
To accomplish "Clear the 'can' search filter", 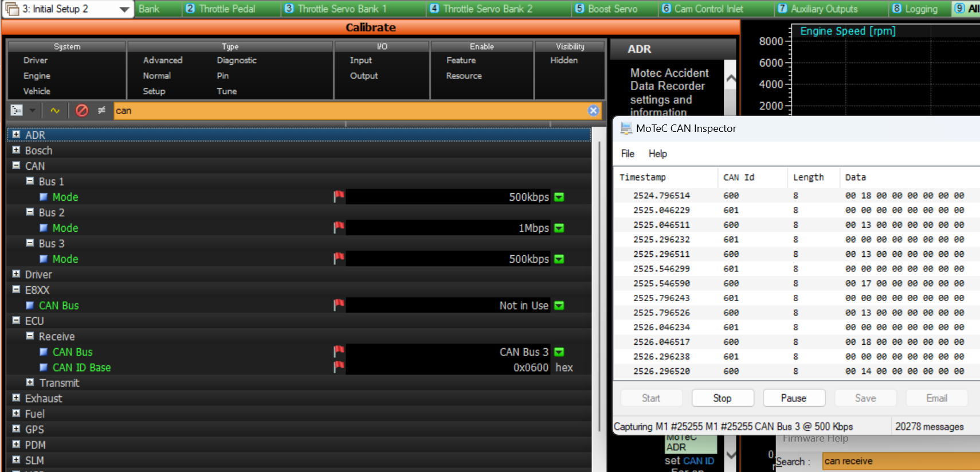I will pyautogui.click(x=593, y=111).
